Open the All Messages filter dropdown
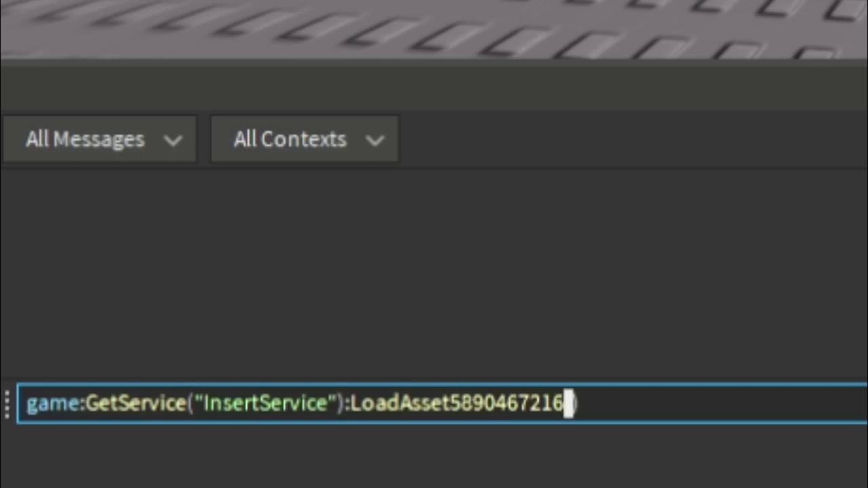The height and width of the screenshot is (488, 868). [99, 139]
